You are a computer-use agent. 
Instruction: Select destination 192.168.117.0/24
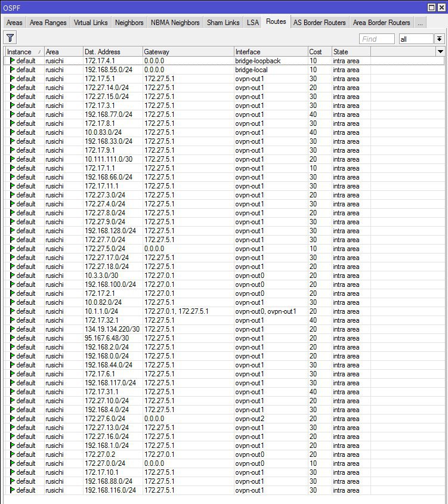click(110, 383)
